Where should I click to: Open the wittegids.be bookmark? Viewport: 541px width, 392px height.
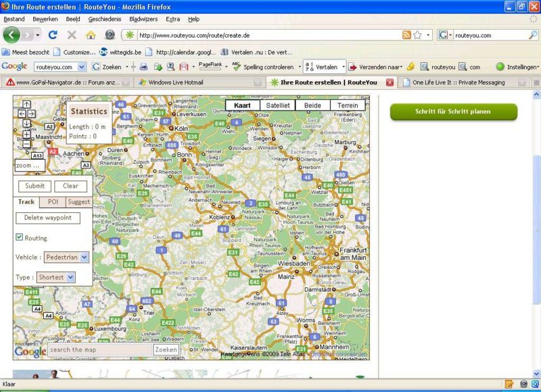click(x=121, y=53)
